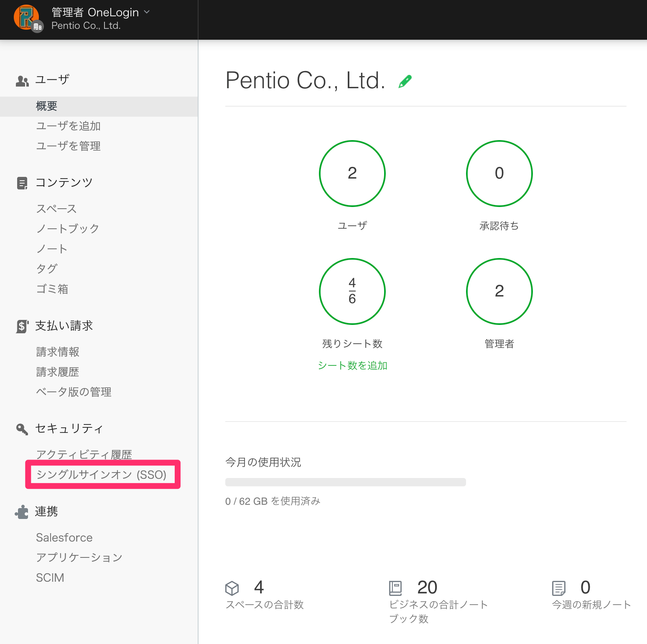This screenshot has height=644, width=647.
Task: Click the 連携 puzzle piece icon
Action: click(x=22, y=512)
